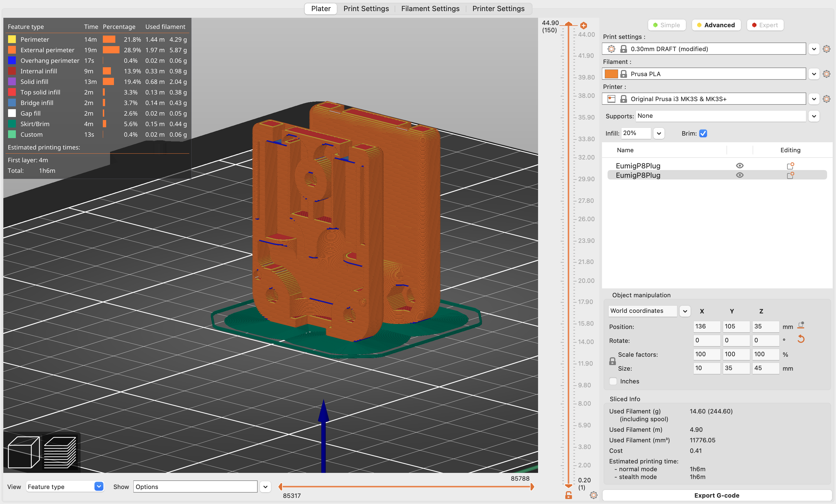This screenshot has width=836, height=504.
Task: Switch to the Print Settings tab
Action: [366, 9]
